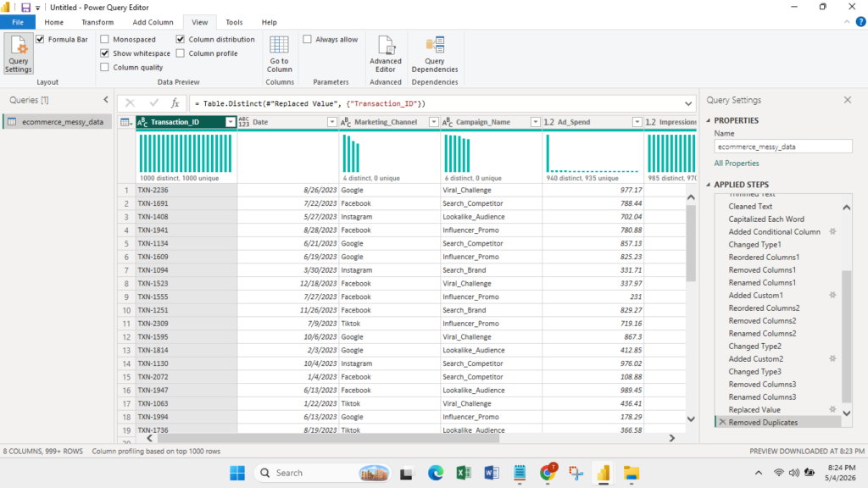Viewport: 868px width, 488px height.
Task: Click the table corner menu icon
Action: click(x=126, y=122)
